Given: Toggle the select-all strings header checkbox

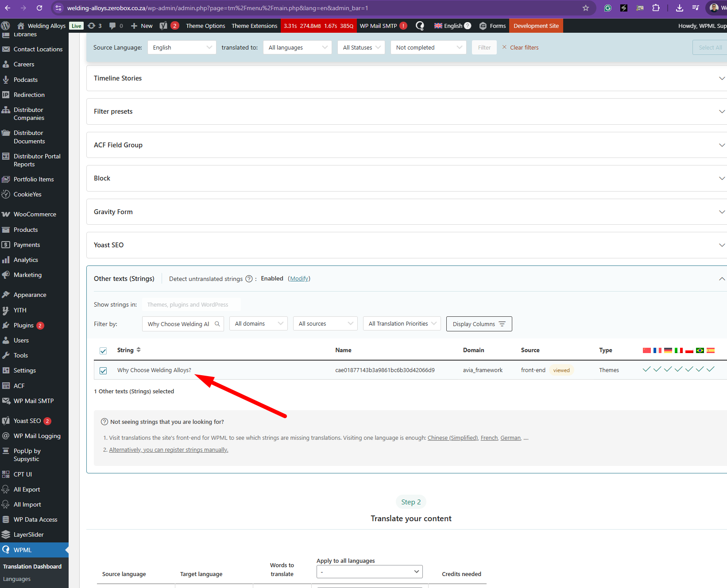Looking at the screenshot, I should [103, 351].
